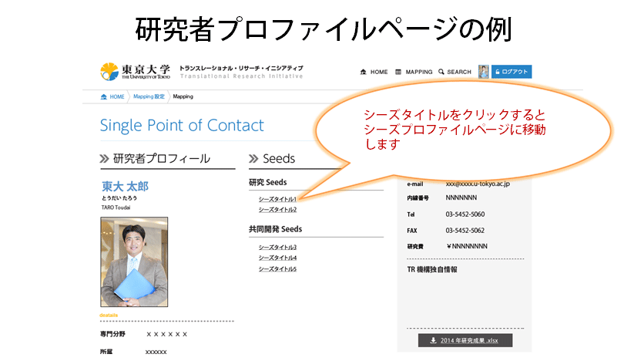This screenshot has width=644, height=361.
Task: Open the シーズタイトル5 link
Action: click(x=277, y=268)
